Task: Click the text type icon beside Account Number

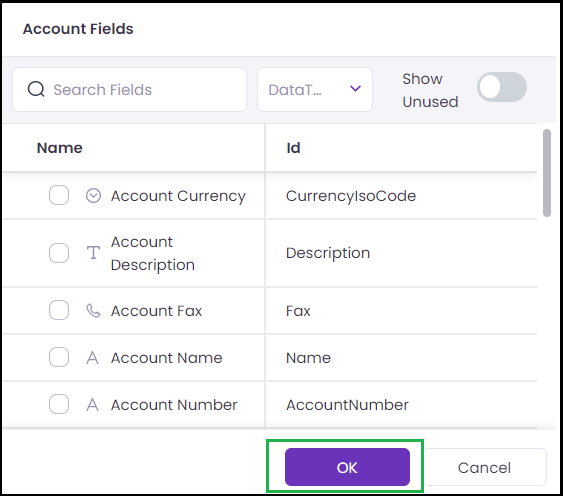Action: 93,405
